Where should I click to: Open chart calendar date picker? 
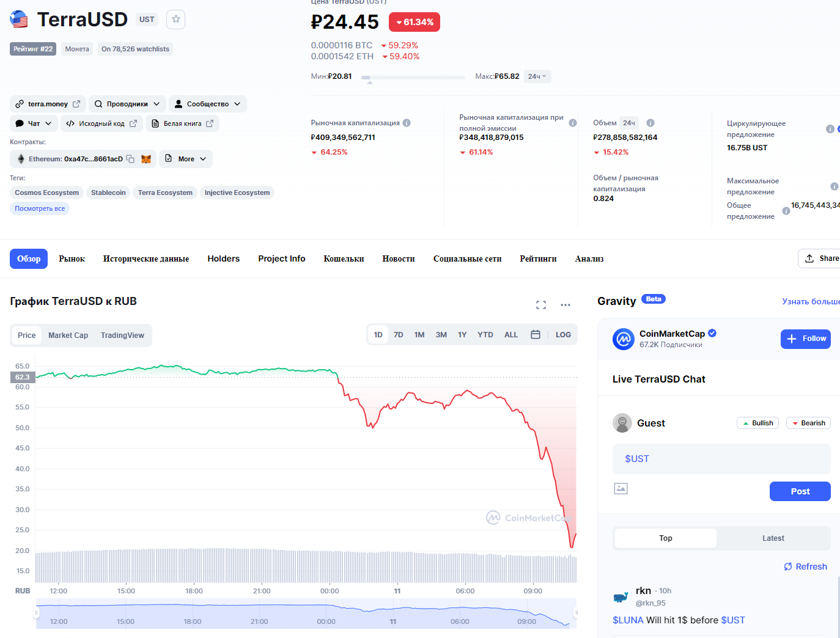point(536,335)
